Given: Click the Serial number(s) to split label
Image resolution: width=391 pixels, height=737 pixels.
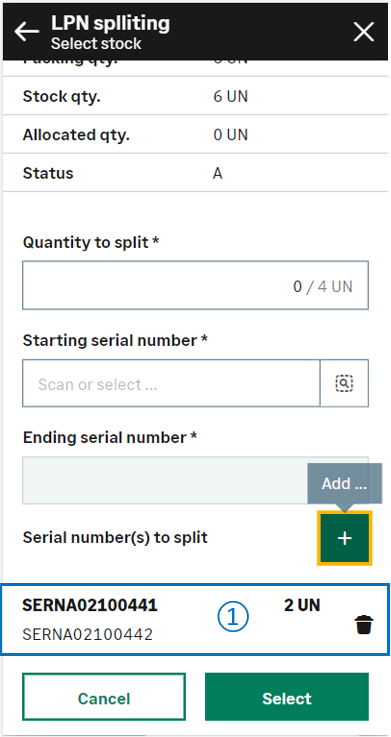Looking at the screenshot, I should tap(115, 537).
